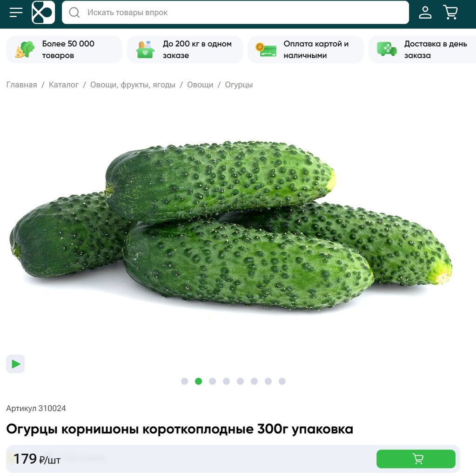Open Каталог breadcrumb link
The width and height of the screenshot is (476, 476).
coord(64,85)
